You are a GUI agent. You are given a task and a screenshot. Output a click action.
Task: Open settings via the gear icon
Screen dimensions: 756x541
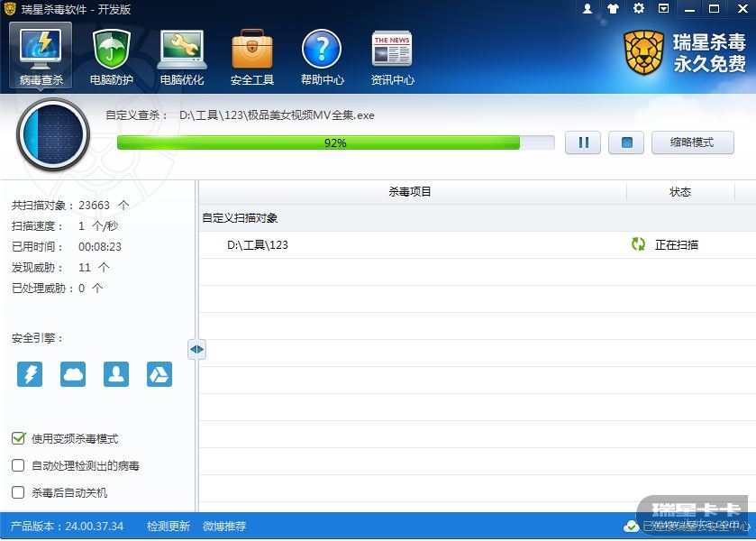pos(639,8)
